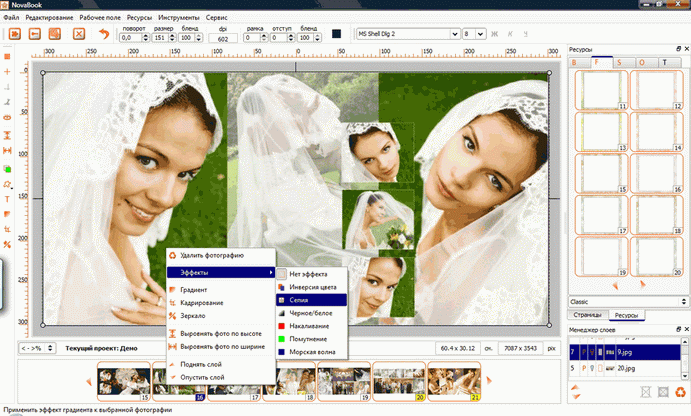Click the italic К formatting icon

510,34
